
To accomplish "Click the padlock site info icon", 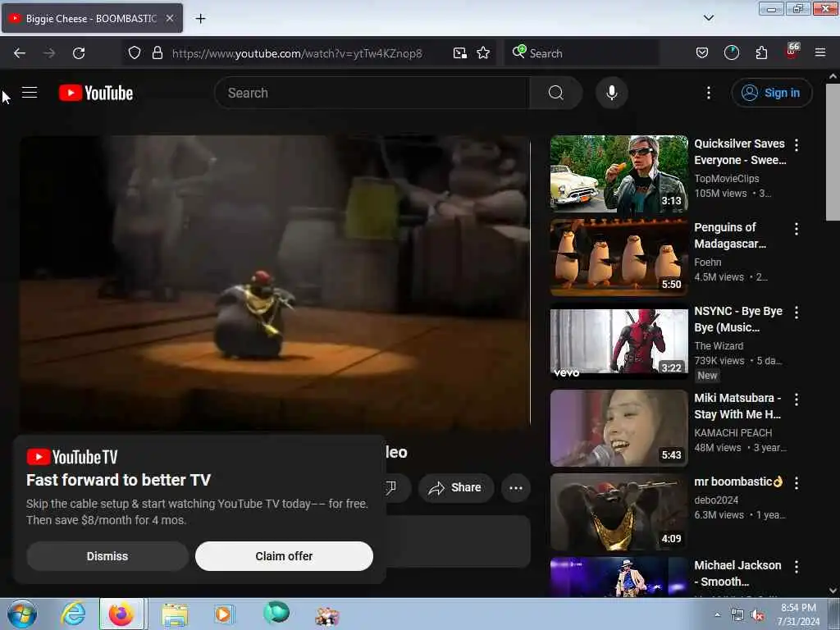I will [x=157, y=52].
